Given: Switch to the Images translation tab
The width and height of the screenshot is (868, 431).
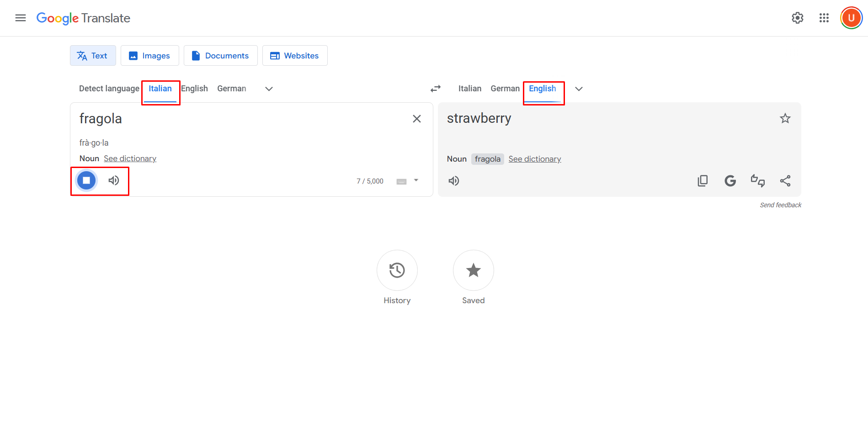Looking at the screenshot, I should click(149, 55).
